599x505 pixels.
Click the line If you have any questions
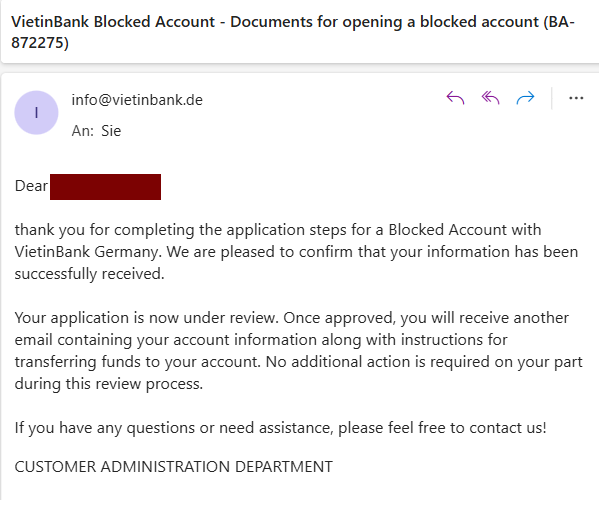280,428
